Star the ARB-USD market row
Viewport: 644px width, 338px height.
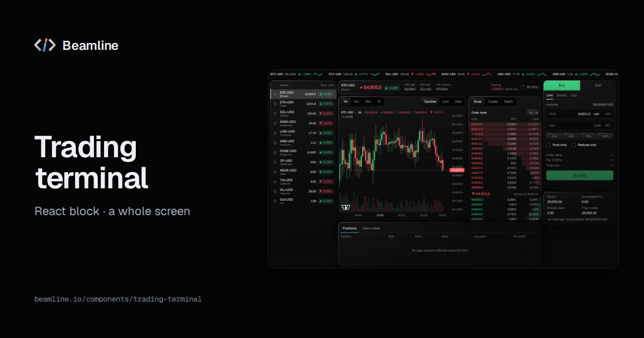coord(275,143)
